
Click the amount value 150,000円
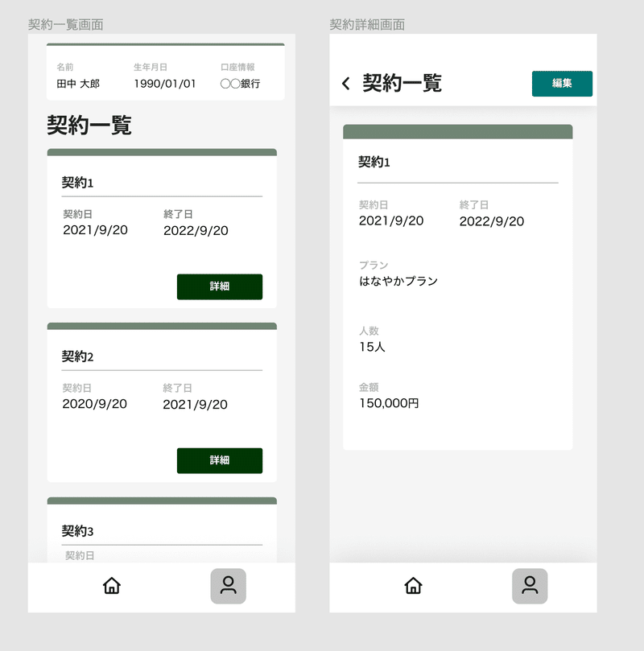389,403
